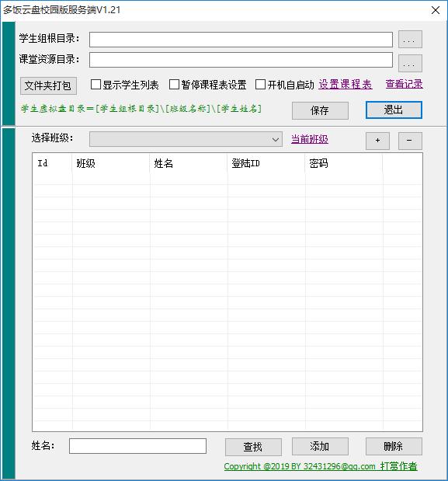The height and width of the screenshot is (481, 448).
Task: Click the Id column header
Action: [x=52, y=163]
